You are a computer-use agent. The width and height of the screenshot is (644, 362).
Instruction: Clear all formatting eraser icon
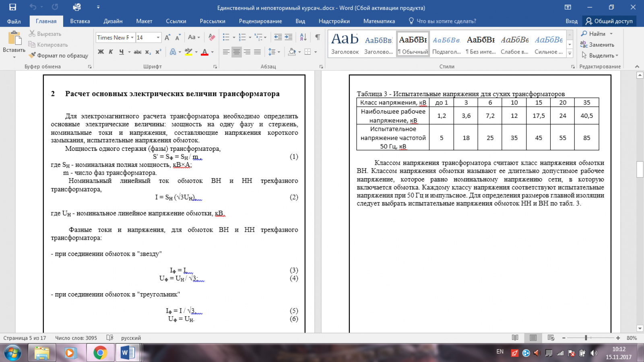pyautogui.click(x=212, y=37)
